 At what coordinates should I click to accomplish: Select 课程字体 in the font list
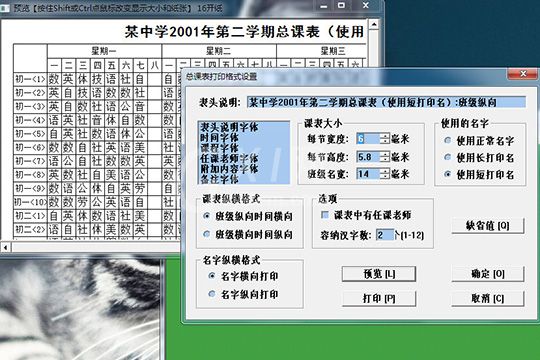219,148
